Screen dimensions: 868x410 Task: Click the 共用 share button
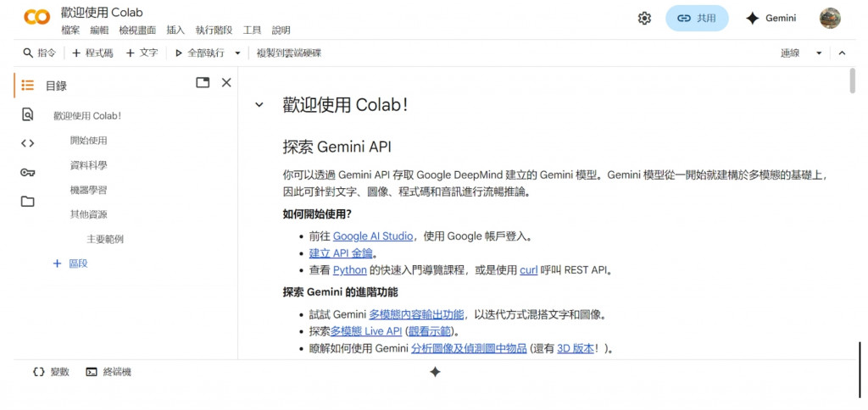tap(697, 19)
